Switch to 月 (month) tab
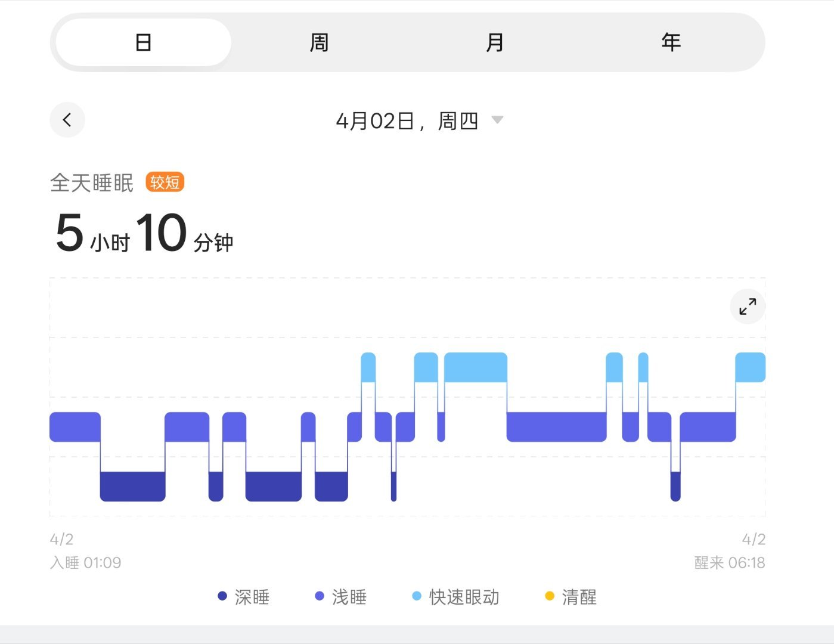The image size is (834, 644). [x=495, y=42]
